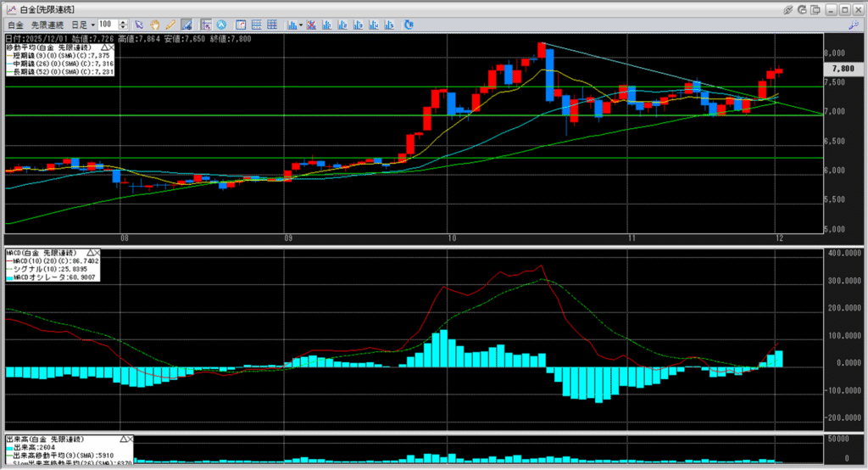Select the arrow pointer cursor tool

coord(140,25)
